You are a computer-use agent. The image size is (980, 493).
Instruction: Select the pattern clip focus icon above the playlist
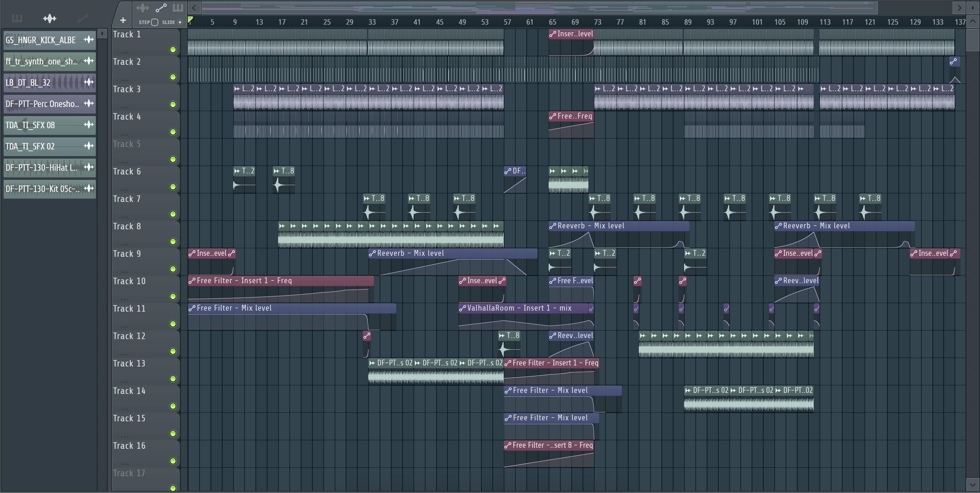click(x=178, y=8)
